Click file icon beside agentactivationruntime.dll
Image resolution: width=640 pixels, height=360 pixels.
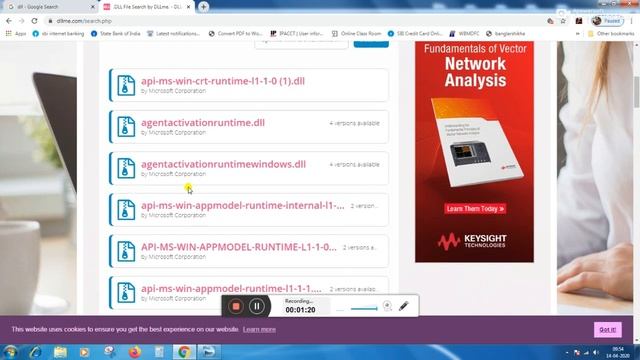[x=126, y=127]
